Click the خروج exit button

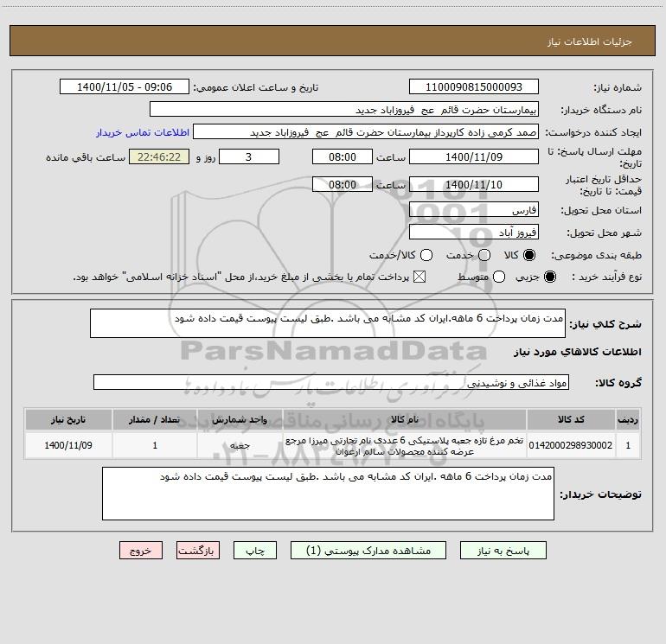(141, 551)
